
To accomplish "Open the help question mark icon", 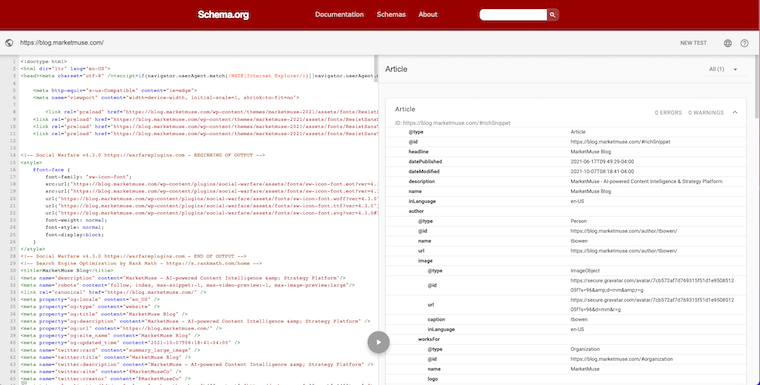I will click(x=744, y=43).
